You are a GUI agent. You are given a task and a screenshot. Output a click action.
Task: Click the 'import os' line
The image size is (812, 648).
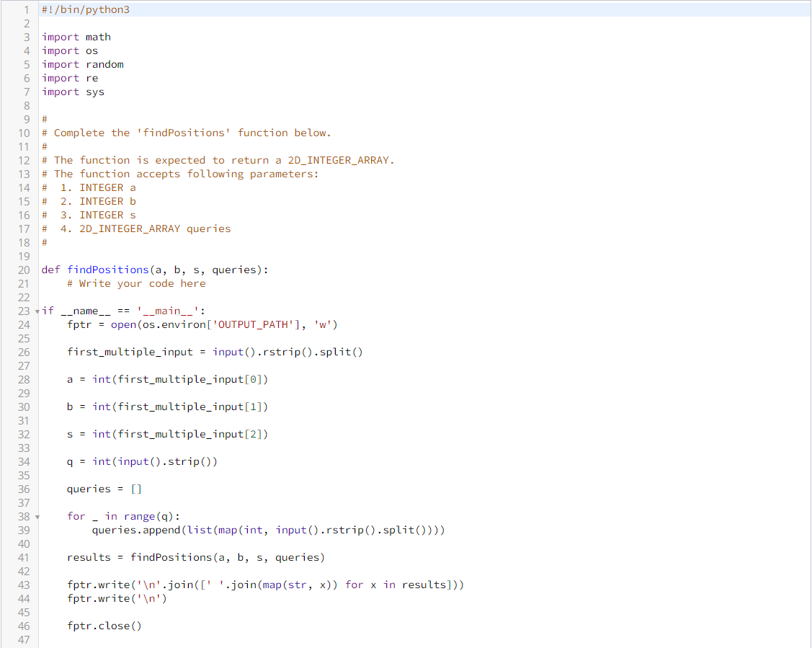70,50
